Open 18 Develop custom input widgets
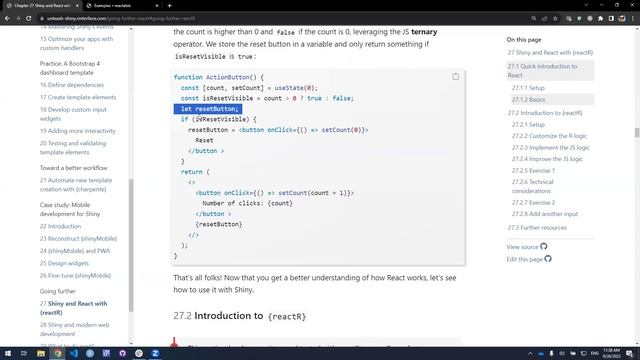Image resolution: width=640 pixels, height=360 pixels. click(73, 114)
